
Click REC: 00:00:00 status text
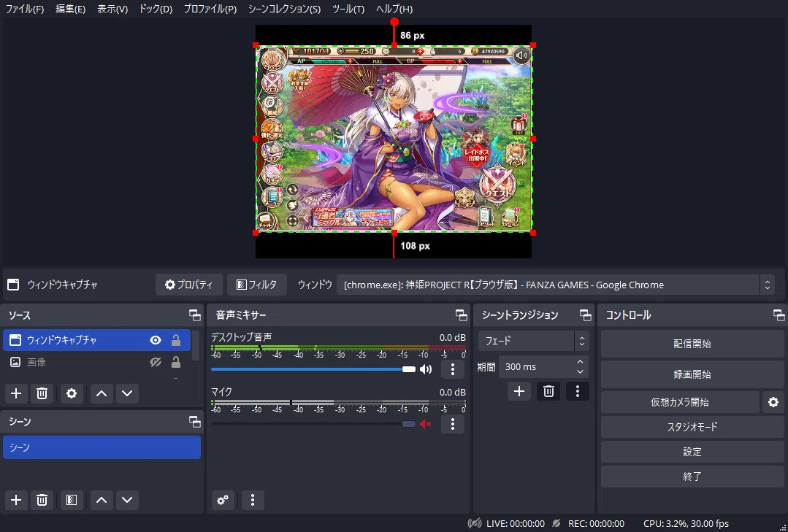pos(596,523)
